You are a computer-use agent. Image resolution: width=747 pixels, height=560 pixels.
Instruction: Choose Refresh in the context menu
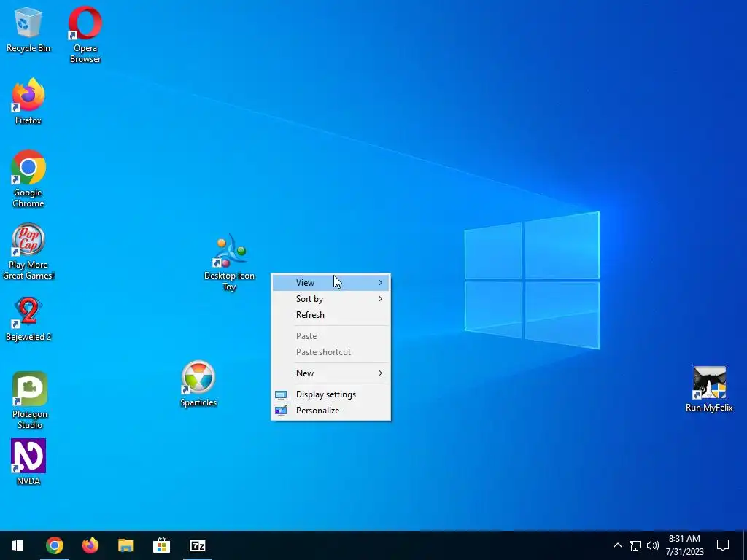pos(330,315)
